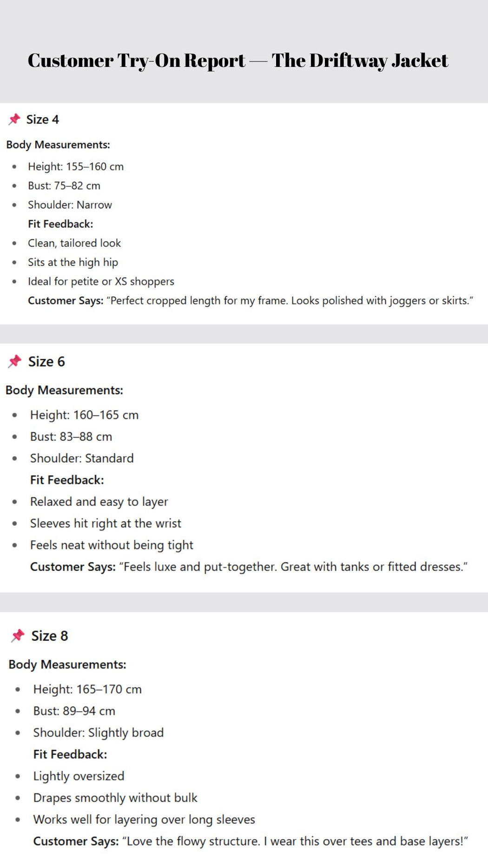Click the Shoulder: Narrow entry
This screenshot has height=868, width=488.
coord(70,205)
